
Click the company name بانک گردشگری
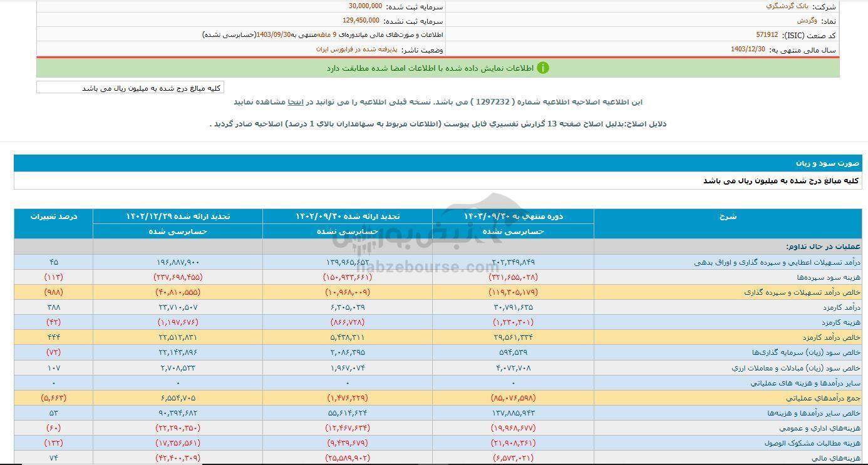point(787,6)
